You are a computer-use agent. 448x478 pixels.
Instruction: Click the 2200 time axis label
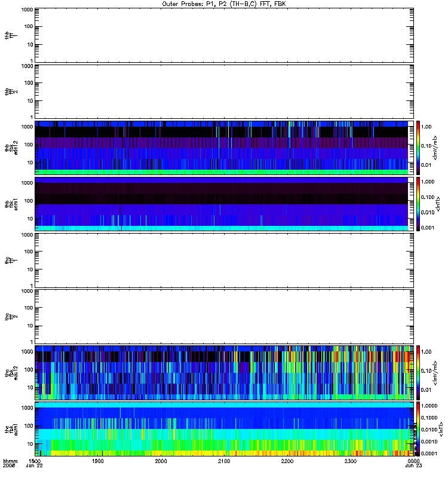(x=287, y=461)
